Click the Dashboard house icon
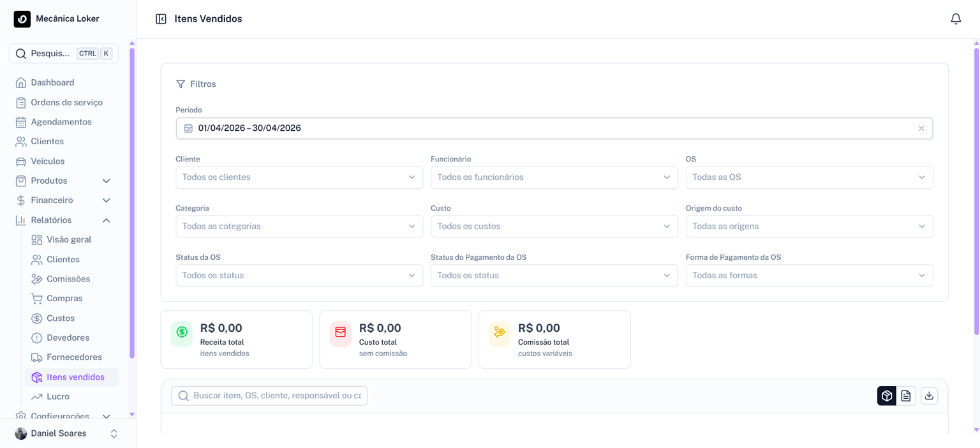 [21, 82]
